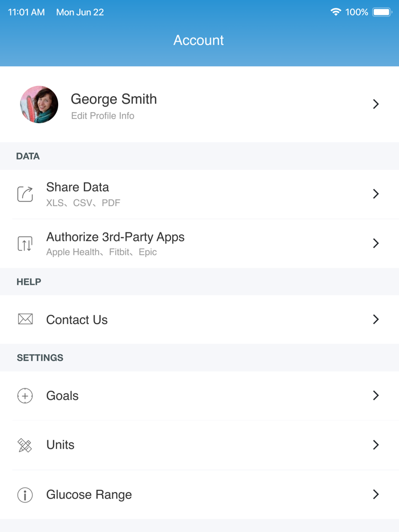Click the Wi-Fi icon in status bar
Viewport: 399px width, 532px height.
[x=336, y=11]
